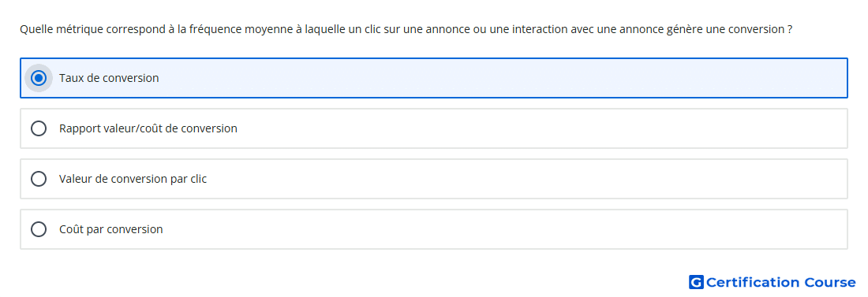This screenshot has height=297, width=868.
Task: Click the Coût par conversion answer card
Action: point(434,229)
